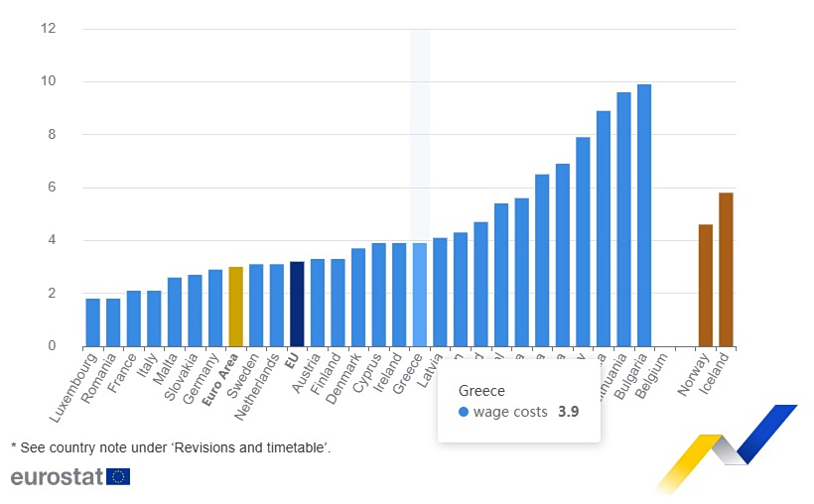
Task: Click the Sweden axis label
Action: (x=243, y=375)
